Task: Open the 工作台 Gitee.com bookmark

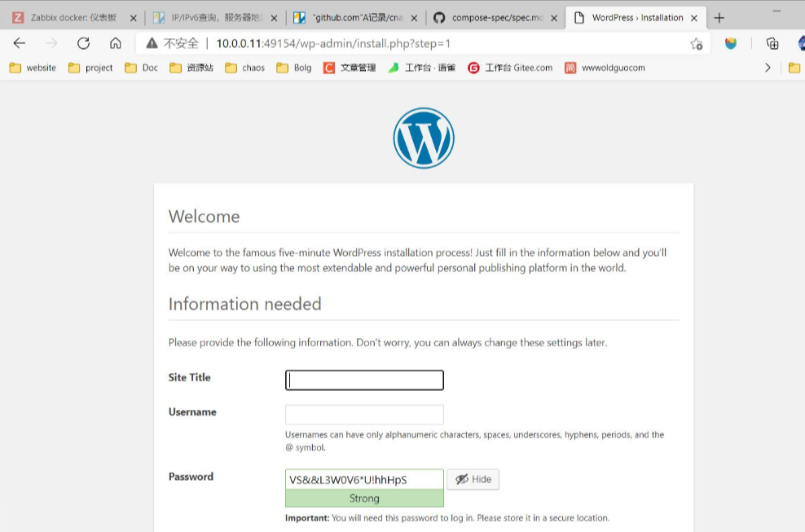Action: coord(510,68)
